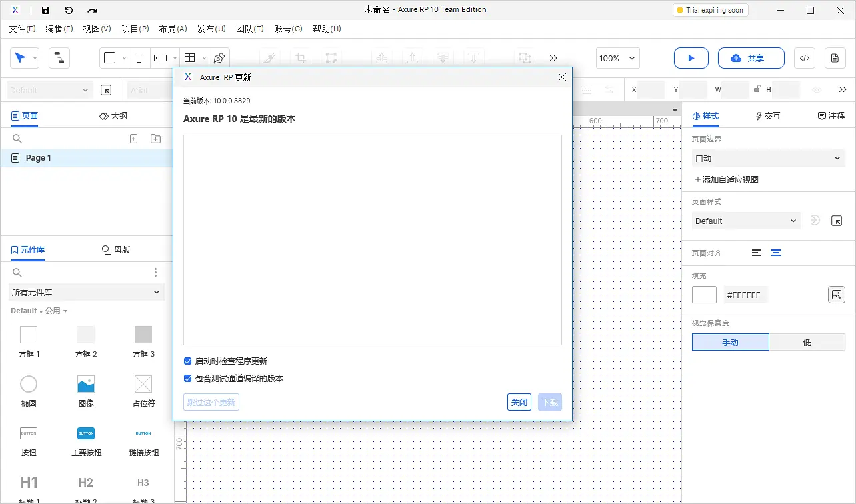Click the white fill color swatch

pos(704,294)
